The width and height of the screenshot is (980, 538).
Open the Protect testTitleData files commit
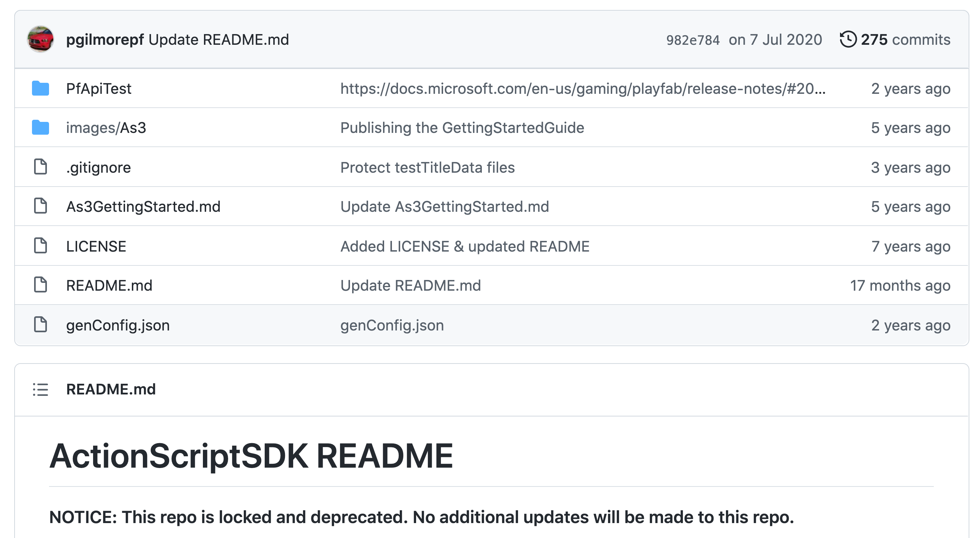coord(427,167)
